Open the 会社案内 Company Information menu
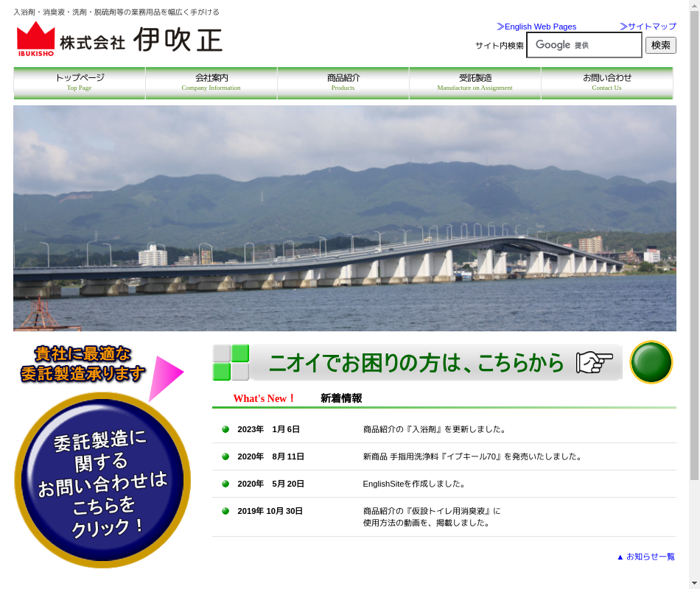 pos(211,82)
